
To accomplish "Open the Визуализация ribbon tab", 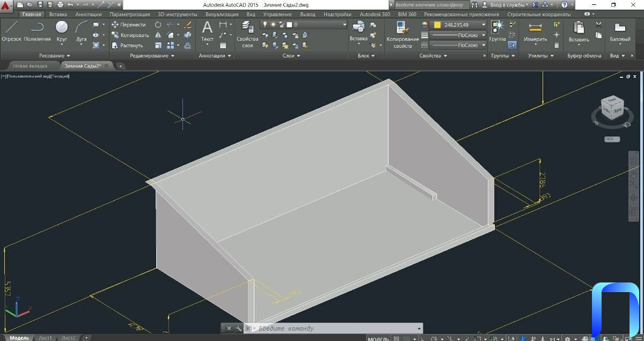I will 222,14.
